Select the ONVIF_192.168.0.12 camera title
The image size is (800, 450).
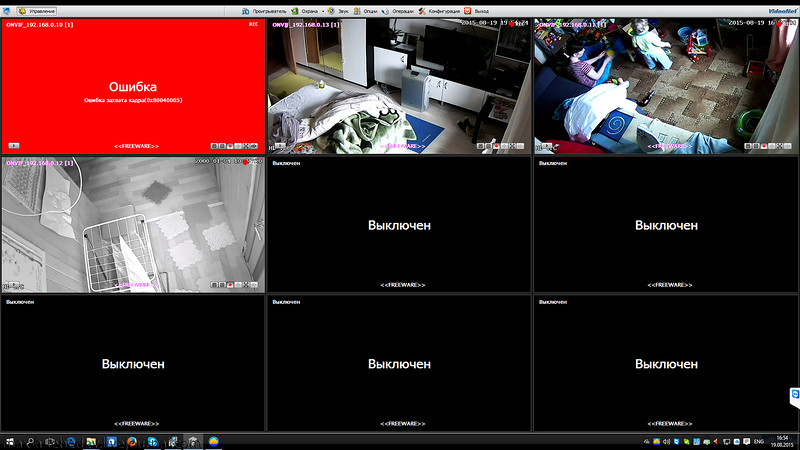click(x=39, y=163)
